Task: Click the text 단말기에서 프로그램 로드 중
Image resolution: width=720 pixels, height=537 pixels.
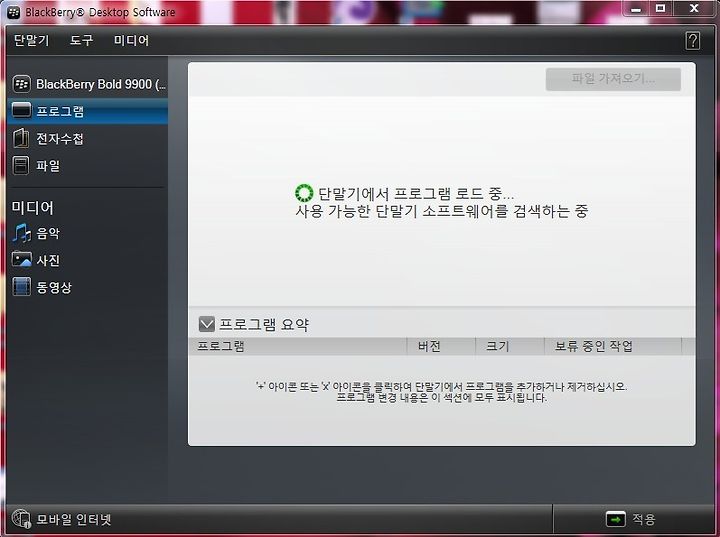Action: point(416,194)
